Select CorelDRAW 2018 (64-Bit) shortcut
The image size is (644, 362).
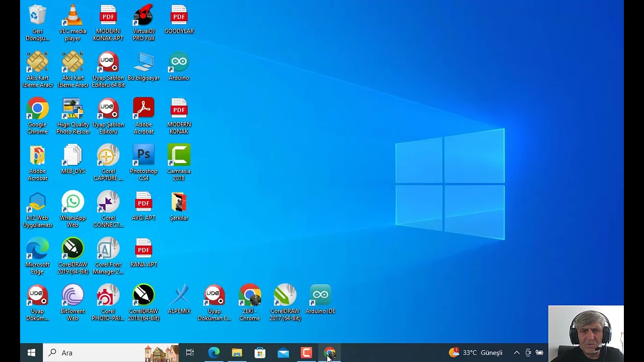coord(143,304)
